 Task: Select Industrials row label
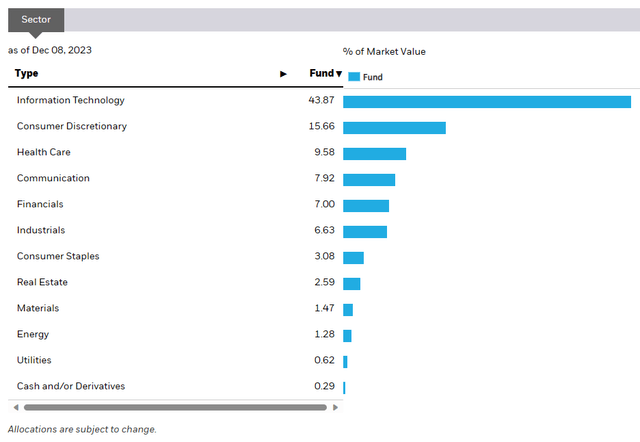pyautogui.click(x=41, y=230)
